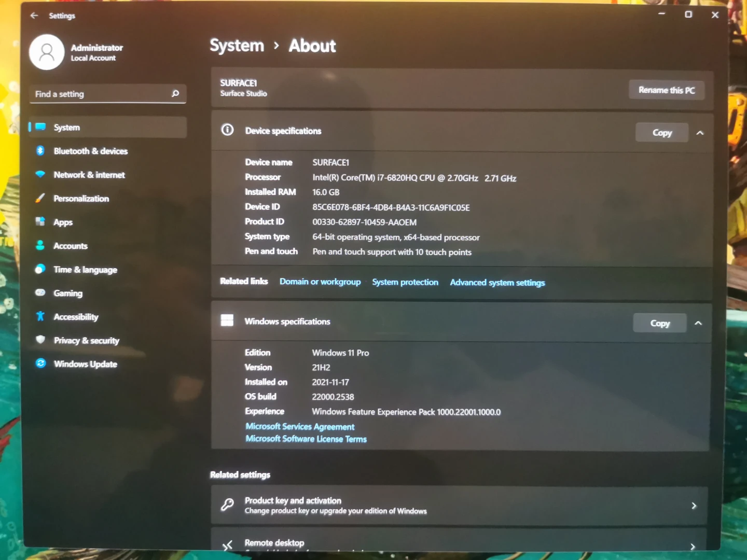Click the Administrator Local Account name

click(96, 52)
